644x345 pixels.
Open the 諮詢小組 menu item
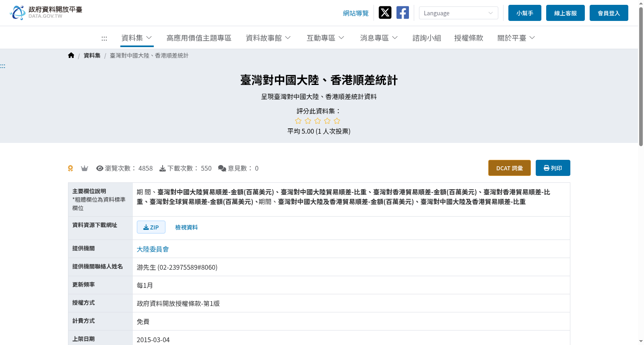427,38
